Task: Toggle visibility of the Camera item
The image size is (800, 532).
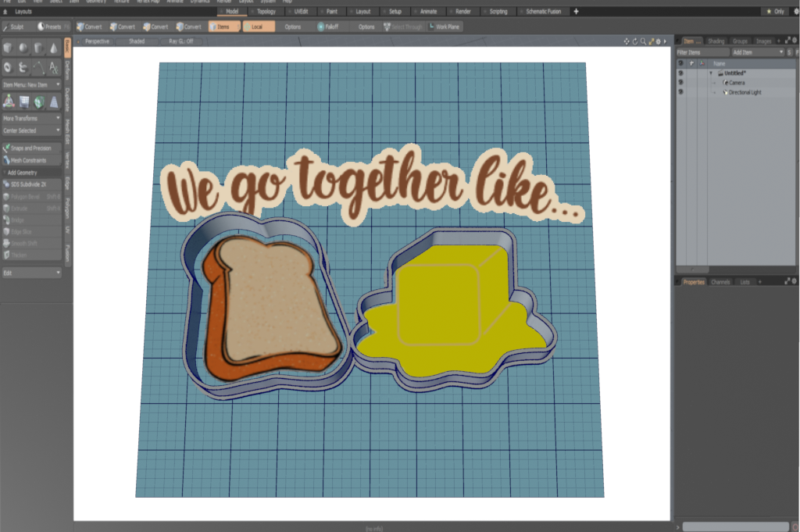Action: pyautogui.click(x=680, y=82)
